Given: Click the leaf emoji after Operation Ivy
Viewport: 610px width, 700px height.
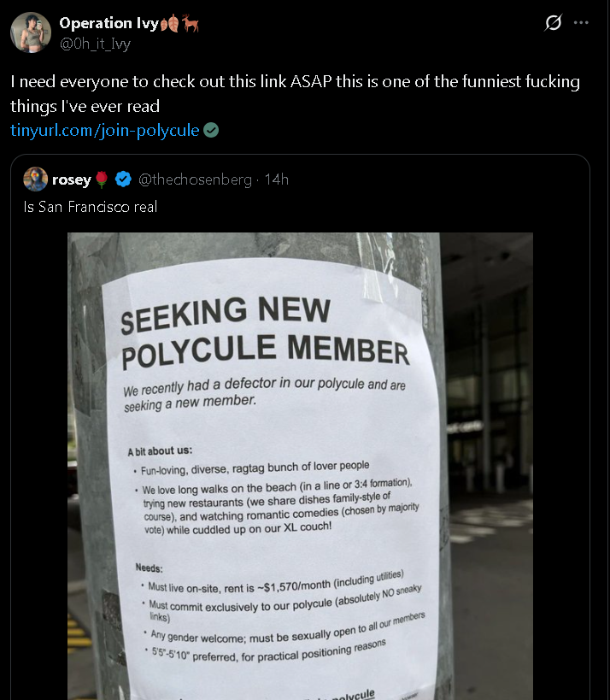Looking at the screenshot, I should [168, 24].
